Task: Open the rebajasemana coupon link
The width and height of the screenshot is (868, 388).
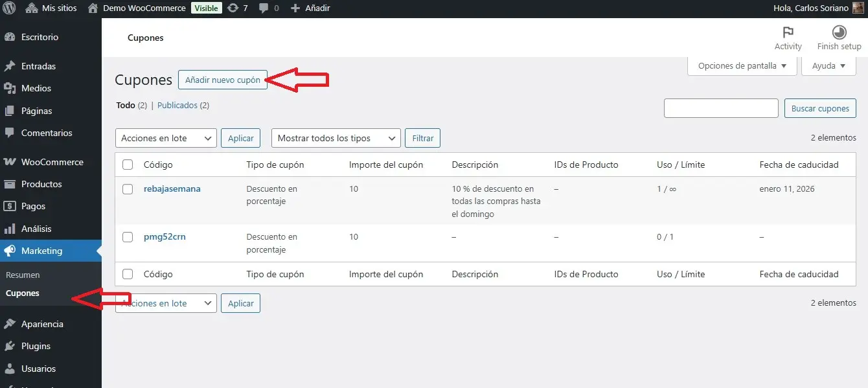Action: tap(172, 188)
